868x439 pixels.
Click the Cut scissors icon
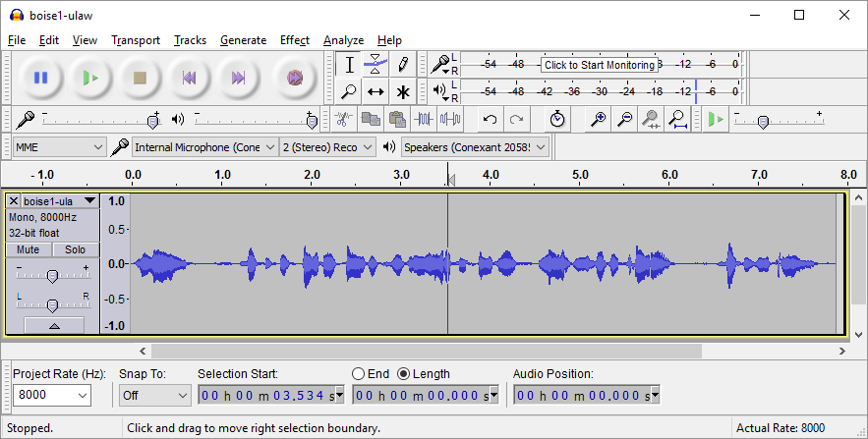coord(343,119)
